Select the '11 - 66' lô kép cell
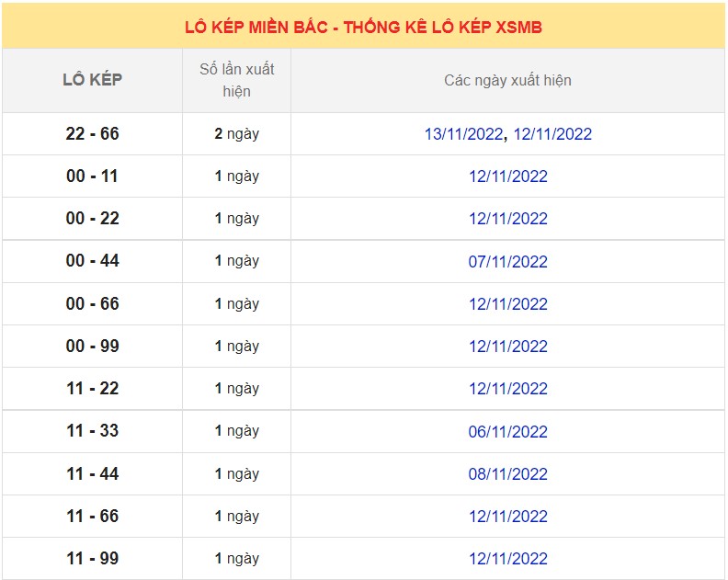The height and width of the screenshot is (580, 728). [93, 516]
